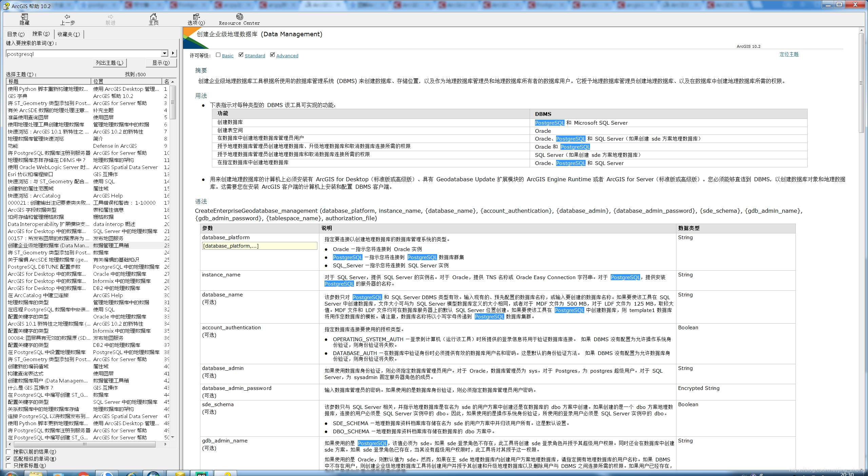The height and width of the screenshot is (476, 868).
Task: Switch to 收藏夹 tab
Action: pyautogui.click(x=68, y=34)
